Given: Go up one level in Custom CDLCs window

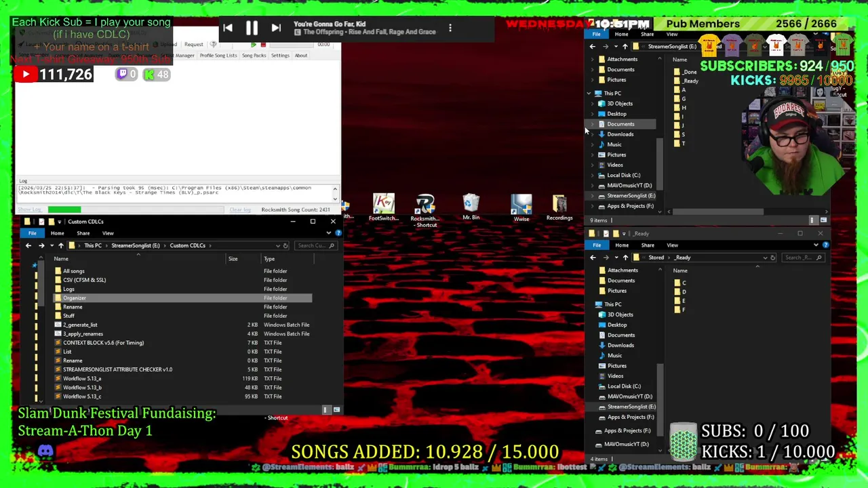Looking at the screenshot, I should click(60, 245).
